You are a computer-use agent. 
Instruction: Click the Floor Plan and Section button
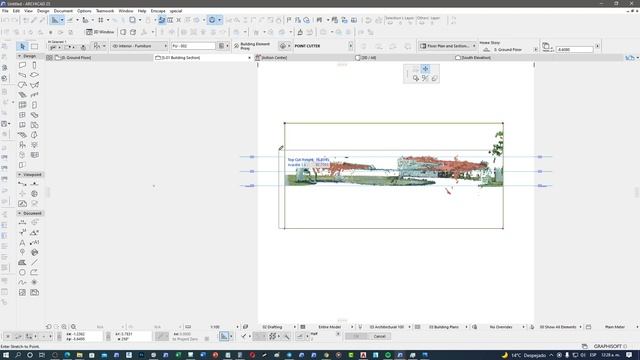pyautogui.click(x=447, y=46)
